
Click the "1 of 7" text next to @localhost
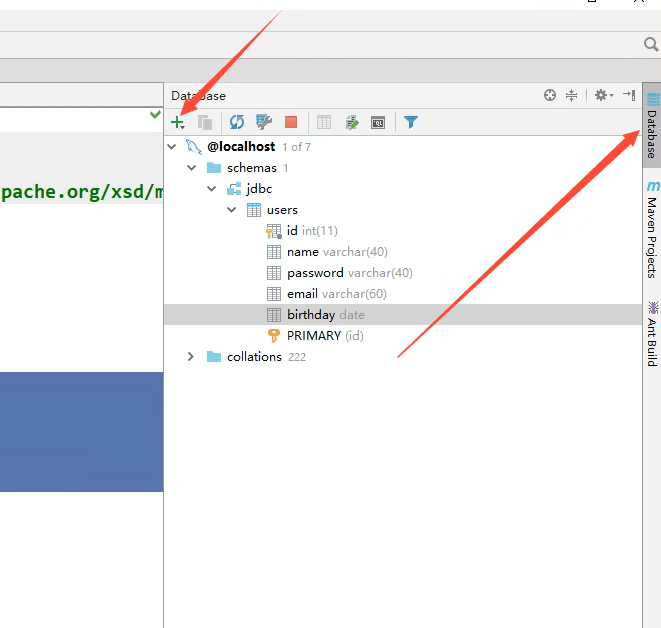point(296,147)
